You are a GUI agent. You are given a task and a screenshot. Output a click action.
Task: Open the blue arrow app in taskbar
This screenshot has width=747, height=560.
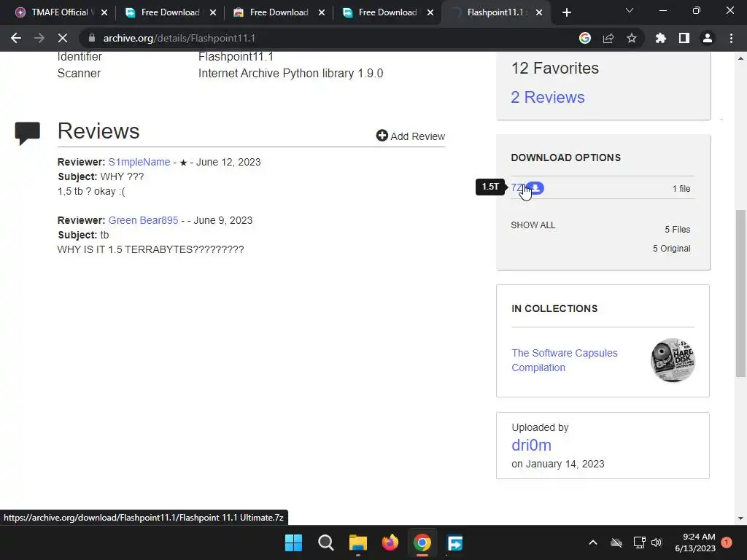click(x=454, y=542)
